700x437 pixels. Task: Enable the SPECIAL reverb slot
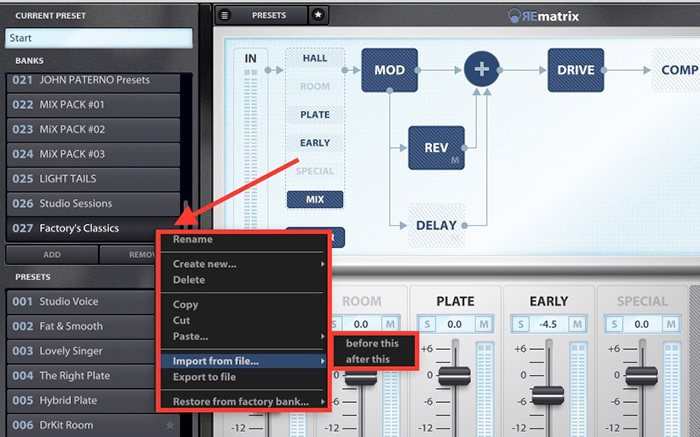coord(315,171)
